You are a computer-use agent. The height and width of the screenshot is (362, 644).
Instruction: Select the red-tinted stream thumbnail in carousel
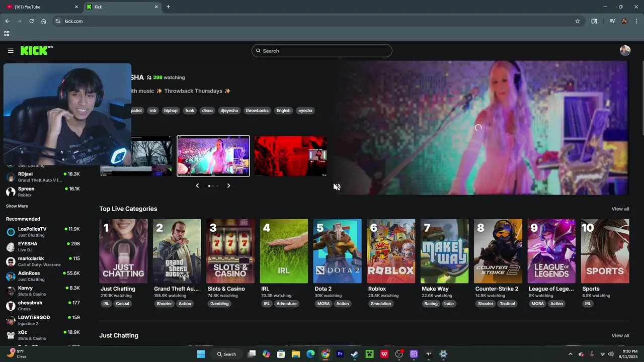pyautogui.click(x=290, y=156)
